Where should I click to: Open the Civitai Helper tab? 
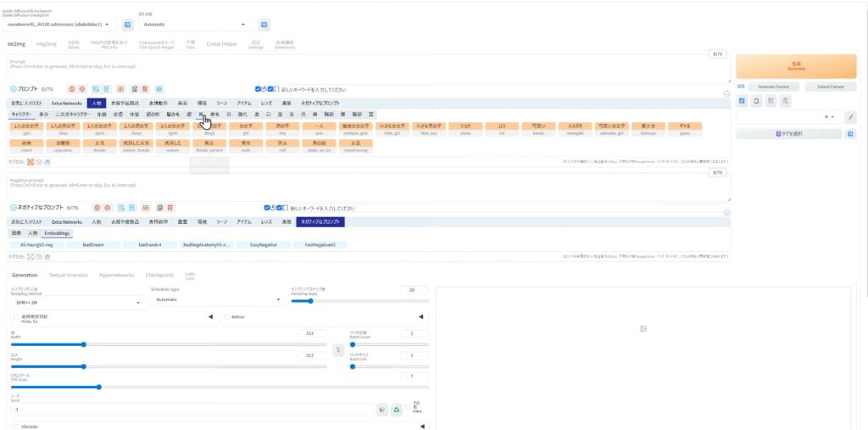click(224, 43)
